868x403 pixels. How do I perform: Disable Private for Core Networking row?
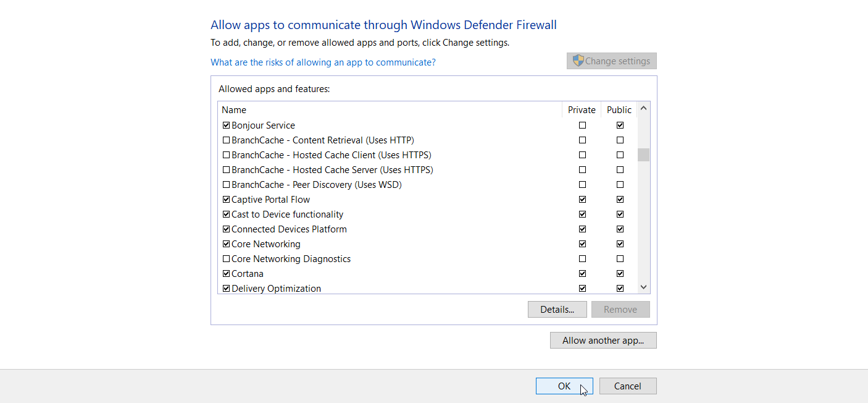582,244
